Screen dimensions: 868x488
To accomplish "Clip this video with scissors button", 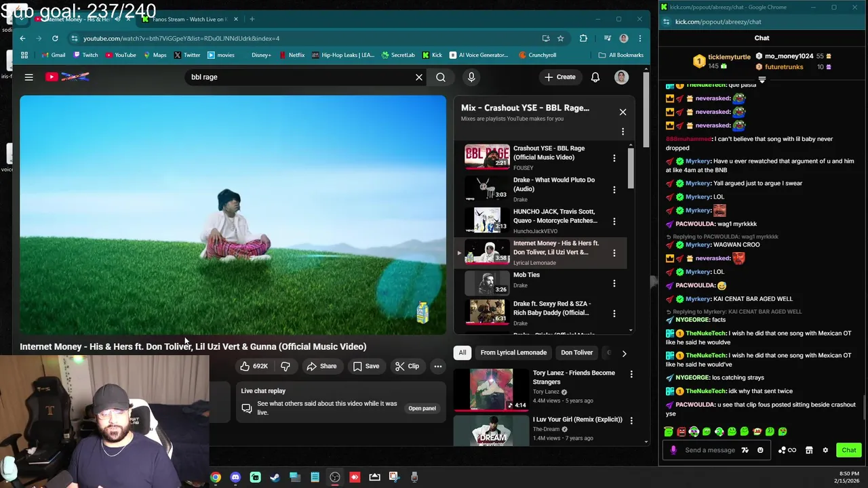I will 407,366.
